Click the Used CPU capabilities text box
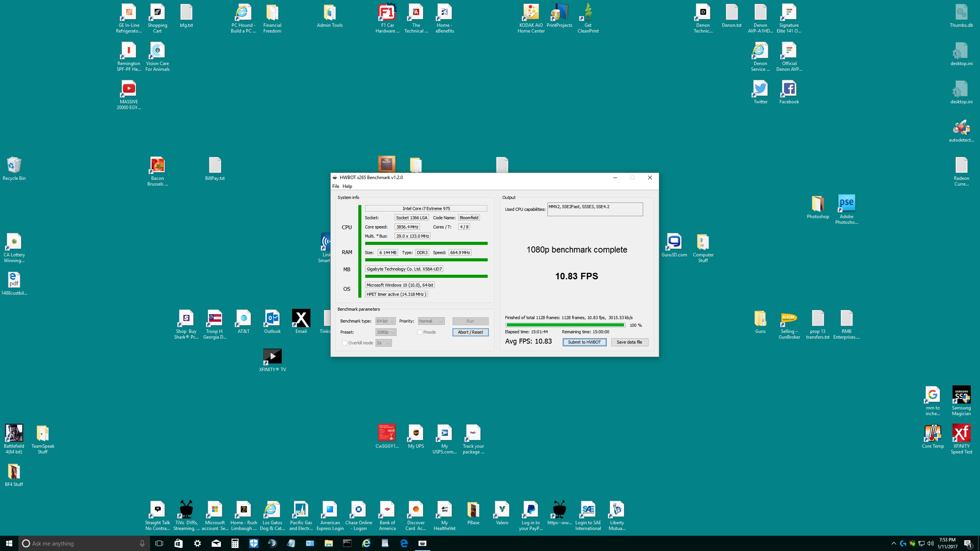The height and width of the screenshot is (551, 980). tap(595, 209)
